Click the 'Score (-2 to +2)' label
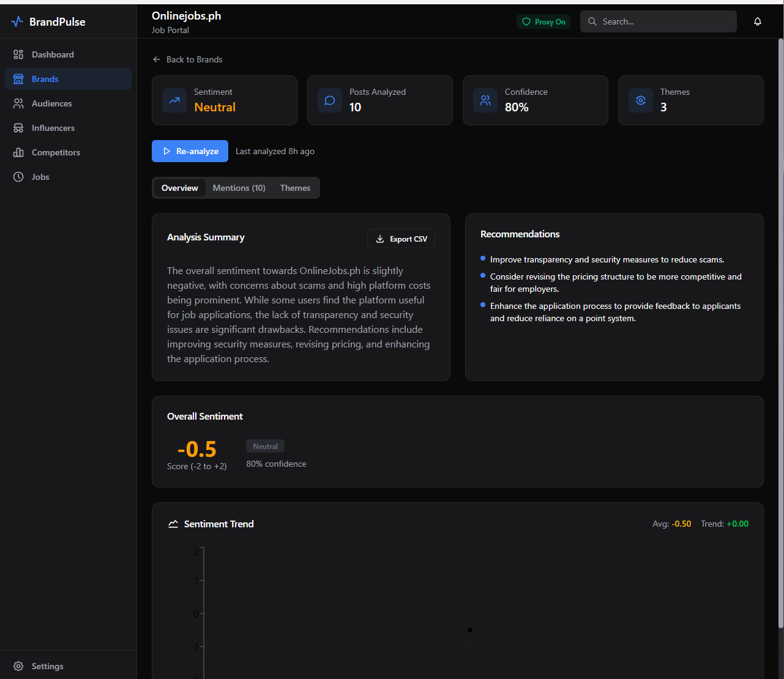The image size is (784, 679). pos(197,466)
